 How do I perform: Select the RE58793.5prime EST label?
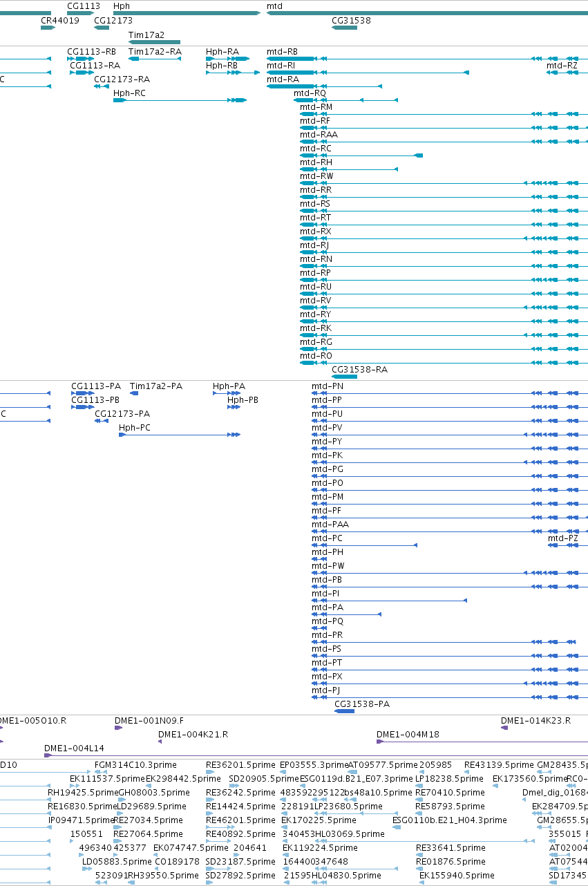click(x=450, y=807)
